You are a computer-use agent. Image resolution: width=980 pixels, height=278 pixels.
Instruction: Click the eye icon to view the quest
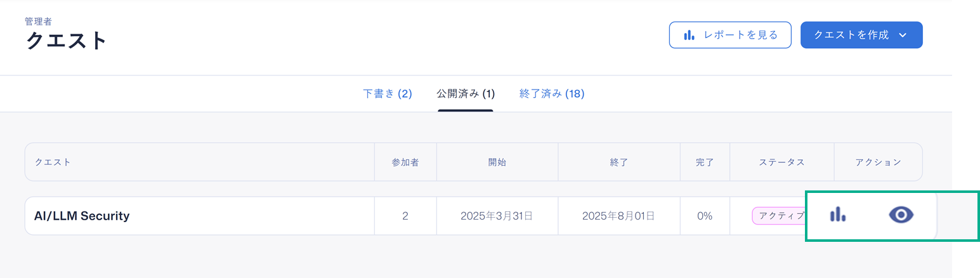pos(901,215)
